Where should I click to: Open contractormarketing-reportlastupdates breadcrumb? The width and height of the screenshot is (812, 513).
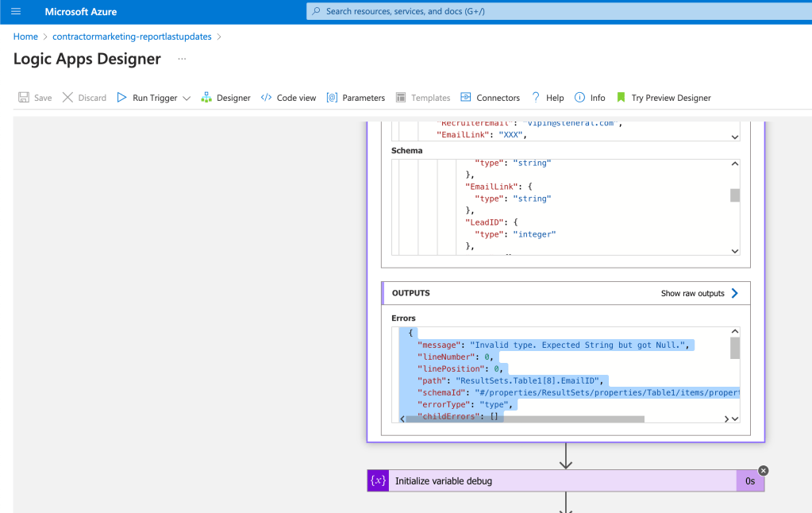point(132,37)
